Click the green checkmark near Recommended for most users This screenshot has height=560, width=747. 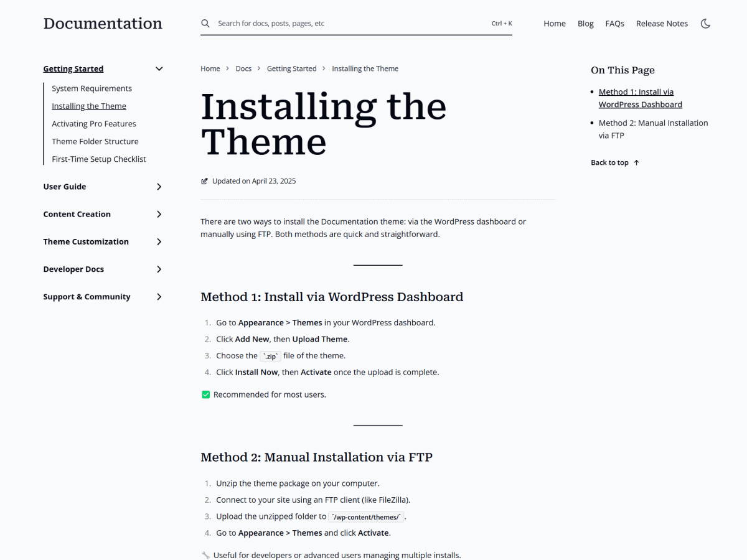(205, 394)
